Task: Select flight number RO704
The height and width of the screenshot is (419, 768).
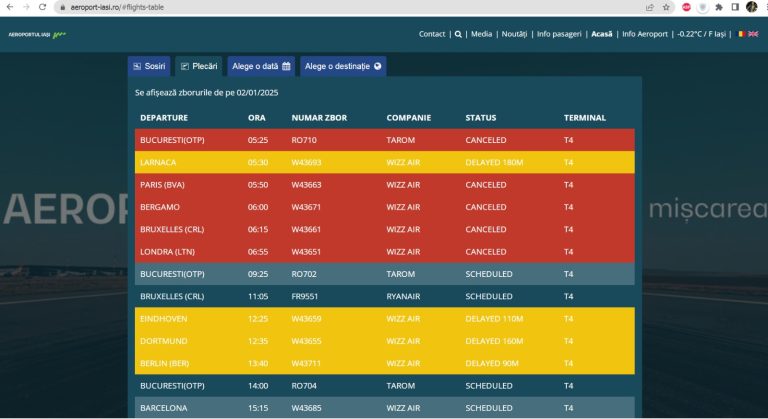Action: tap(304, 386)
